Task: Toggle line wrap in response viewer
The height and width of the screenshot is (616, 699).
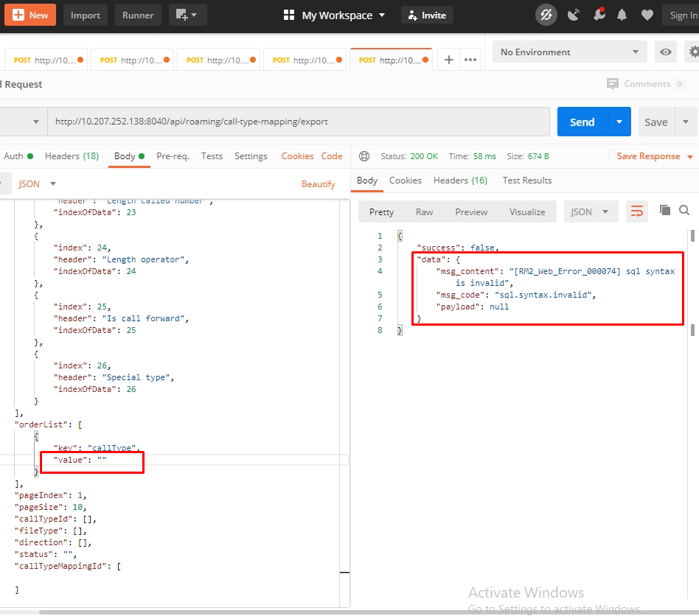Action: click(x=636, y=212)
